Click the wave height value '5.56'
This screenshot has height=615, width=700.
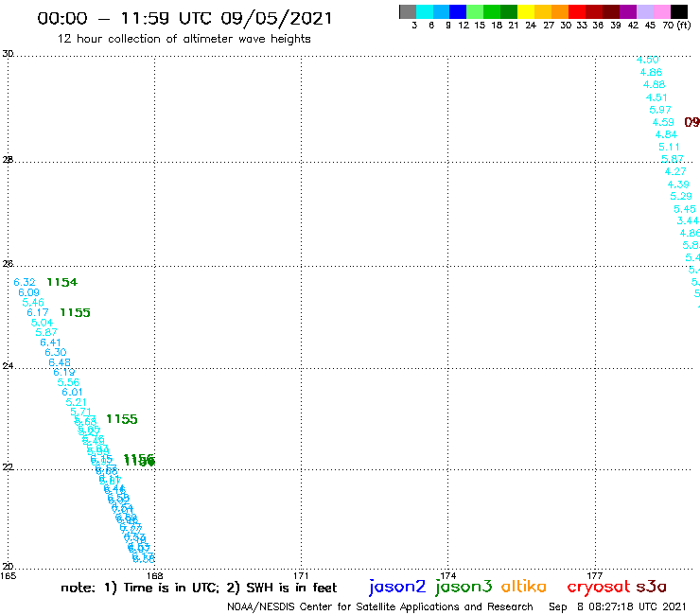tap(68, 382)
